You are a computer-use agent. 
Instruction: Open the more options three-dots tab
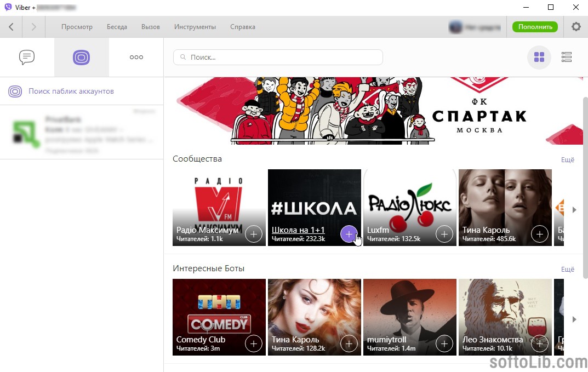[136, 58]
